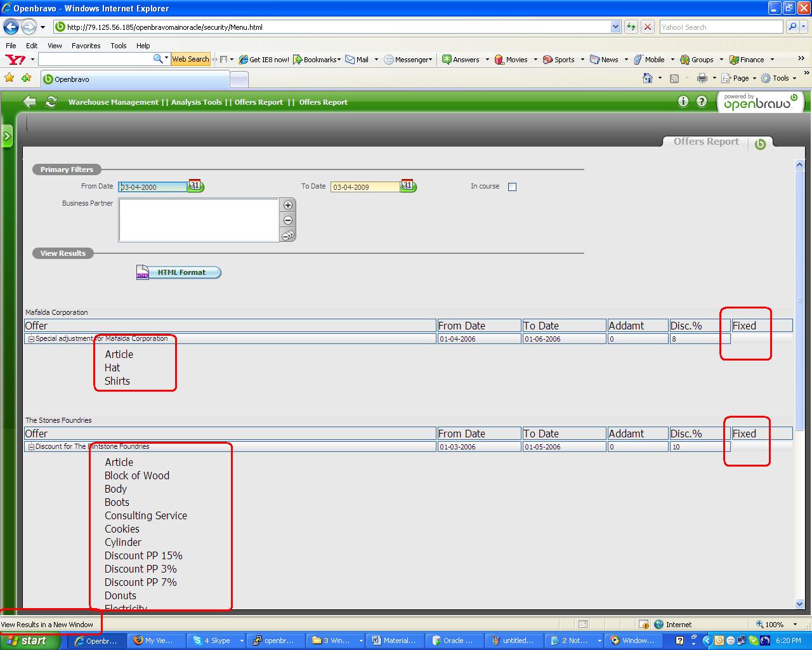This screenshot has height=650, width=812.
Task: Open the IE address bar dropdown
Action: [615, 27]
